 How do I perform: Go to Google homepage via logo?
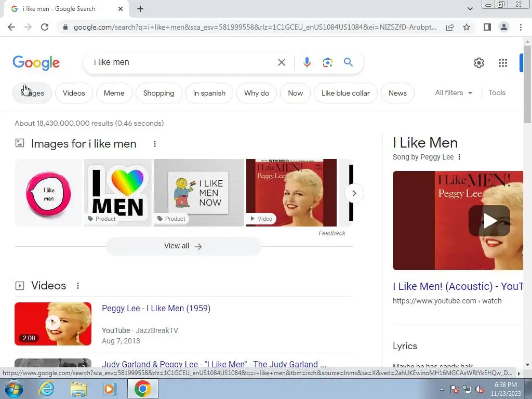36,63
